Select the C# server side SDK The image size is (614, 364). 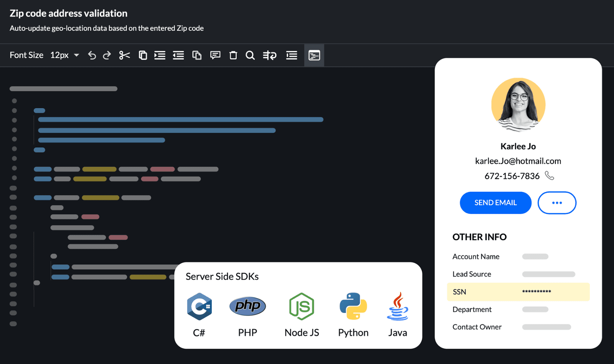click(x=199, y=306)
